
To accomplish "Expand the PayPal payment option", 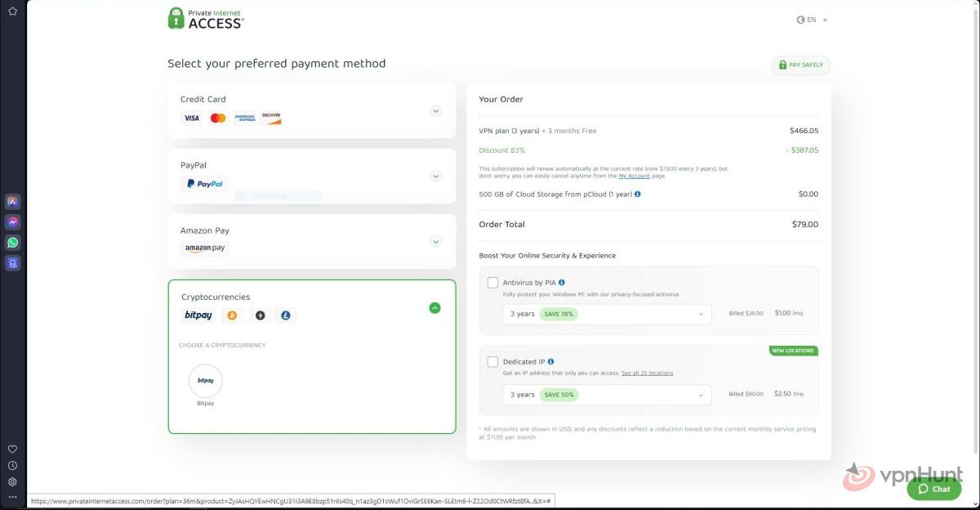I will [435, 177].
